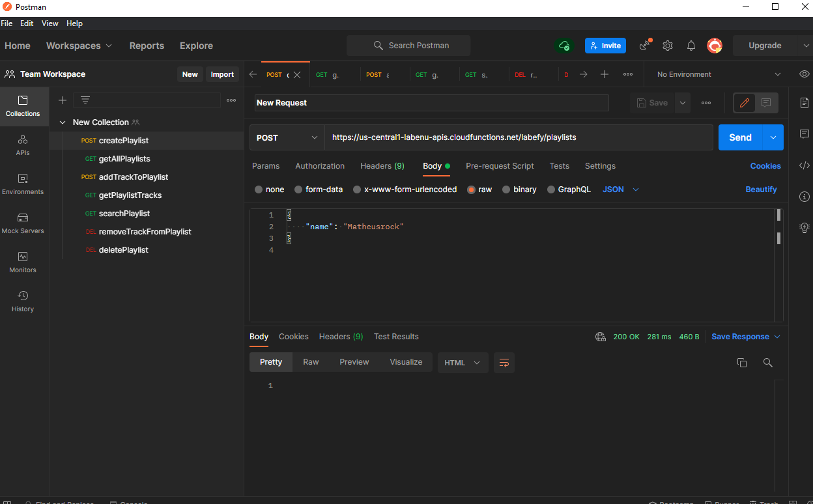813x504 pixels.
Task: Open the HTTP method POST dropdown
Action: click(287, 137)
